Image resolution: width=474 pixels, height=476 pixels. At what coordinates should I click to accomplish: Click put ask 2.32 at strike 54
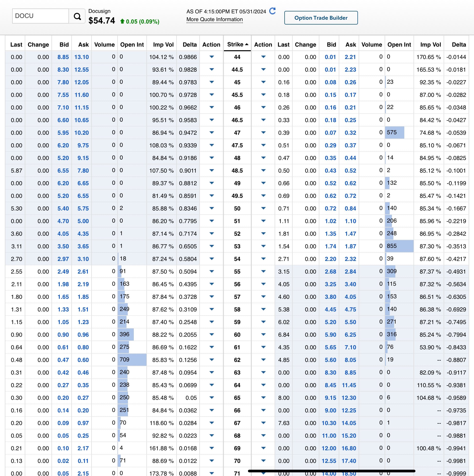pos(350,259)
